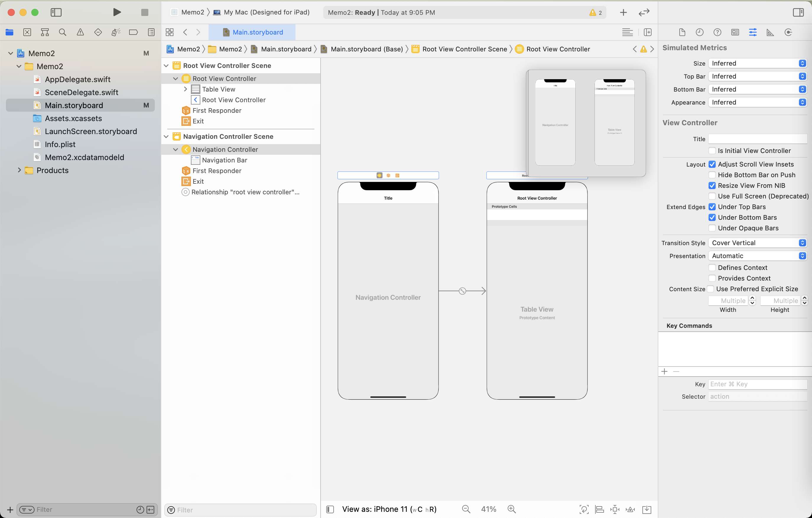Screen dimensions: 812x518
Task: Expand the Products folder
Action: (x=19, y=170)
